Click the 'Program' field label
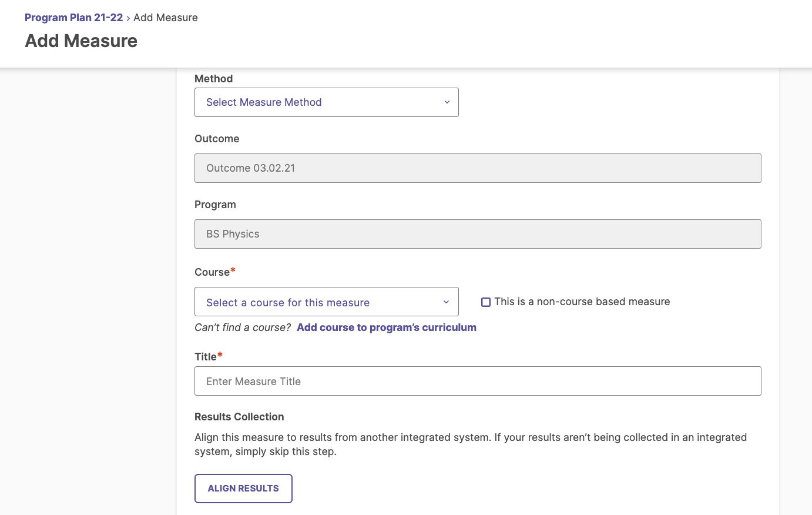This screenshot has height=515, width=812. pyautogui.click(x=215, y=205)
